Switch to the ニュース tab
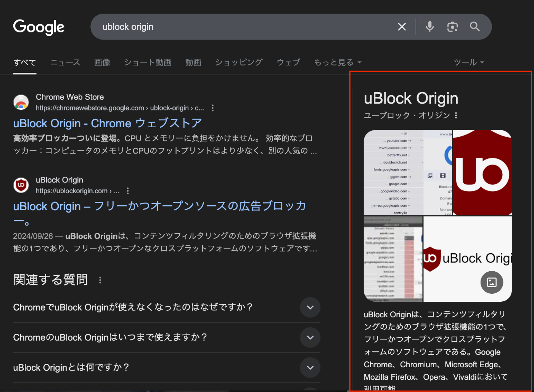 click(x=65, y=62)
